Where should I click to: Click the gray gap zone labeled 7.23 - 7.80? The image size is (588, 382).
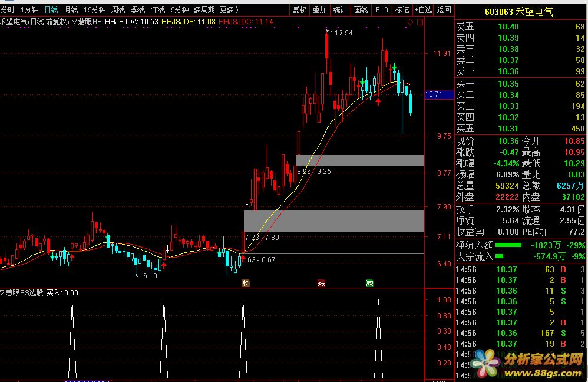333,221
